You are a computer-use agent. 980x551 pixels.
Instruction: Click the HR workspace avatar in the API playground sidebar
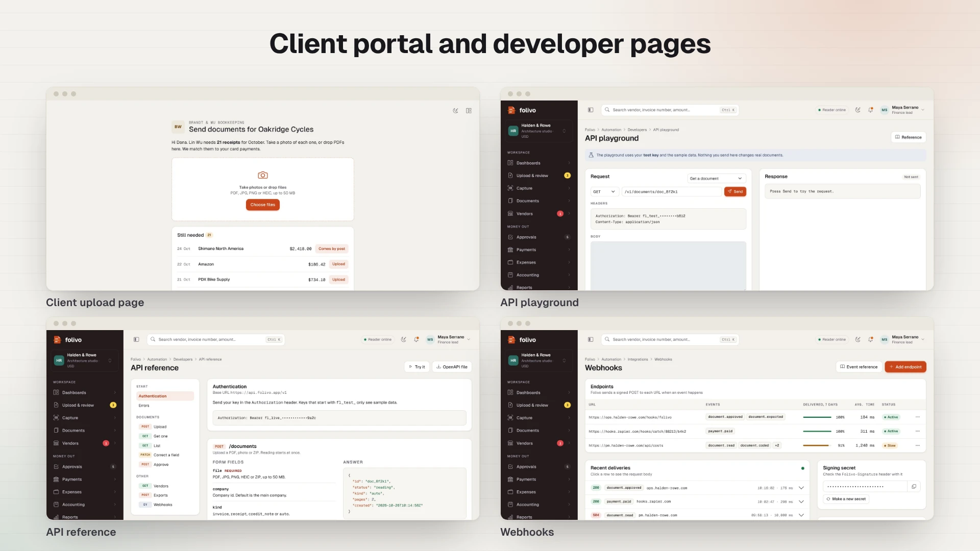(513, 131)
